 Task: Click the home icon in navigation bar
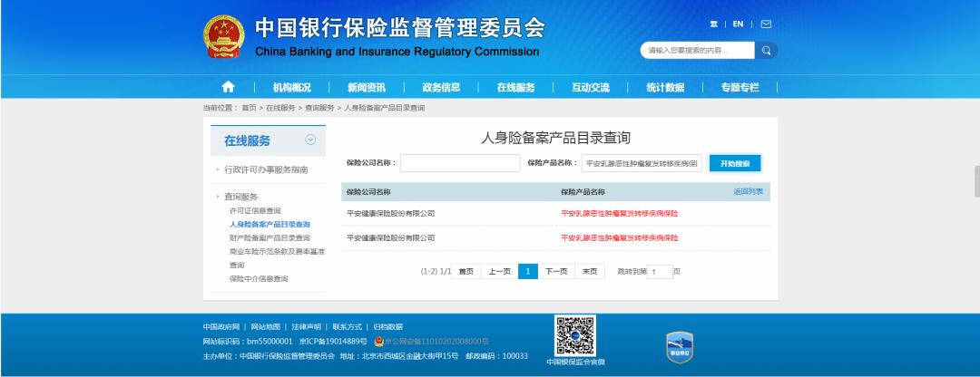(x=228, y=87)
